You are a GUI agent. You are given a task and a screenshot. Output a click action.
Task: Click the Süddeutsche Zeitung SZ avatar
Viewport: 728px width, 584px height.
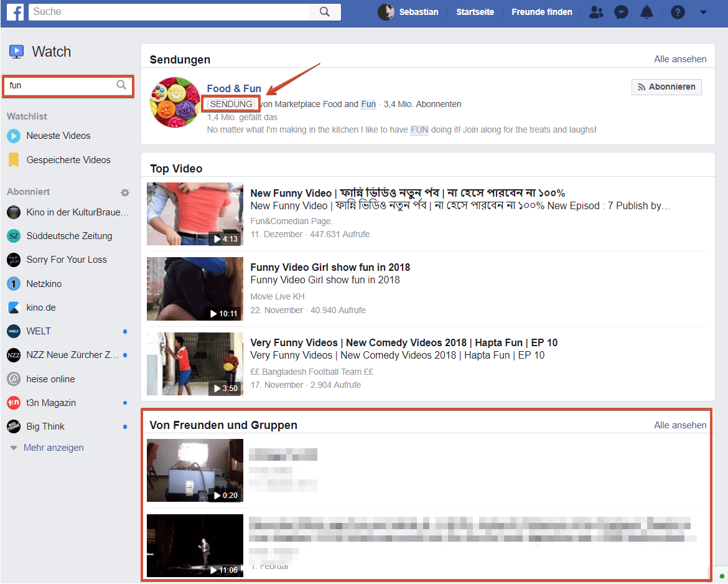(14, 236)
